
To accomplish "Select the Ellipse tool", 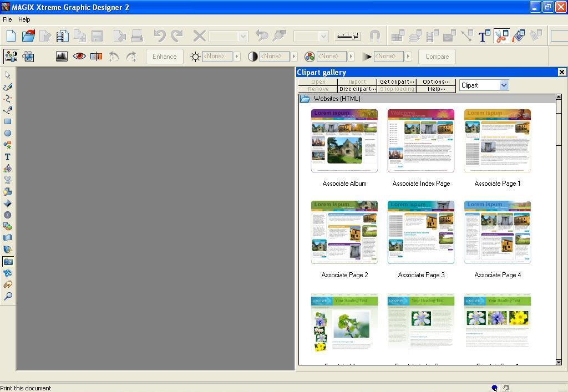I will [8, 133].
